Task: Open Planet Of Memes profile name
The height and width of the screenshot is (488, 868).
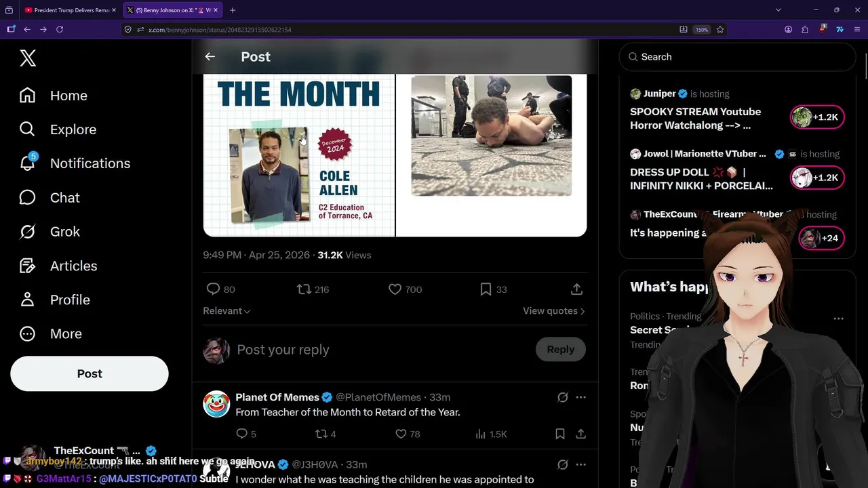Action: click(277, 397)
